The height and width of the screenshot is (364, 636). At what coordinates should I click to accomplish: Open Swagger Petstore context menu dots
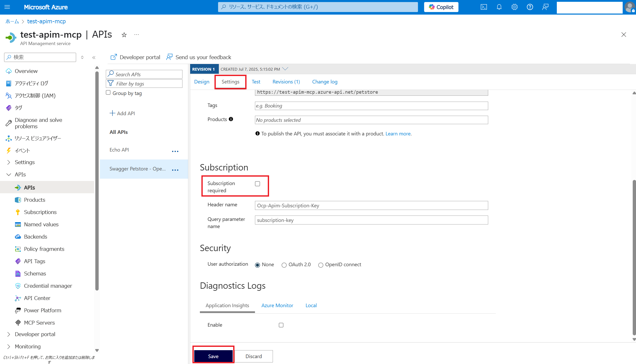175,170
